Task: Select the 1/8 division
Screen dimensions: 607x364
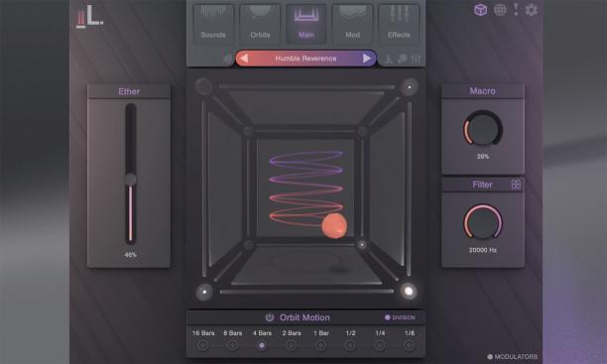Action: 409,345
